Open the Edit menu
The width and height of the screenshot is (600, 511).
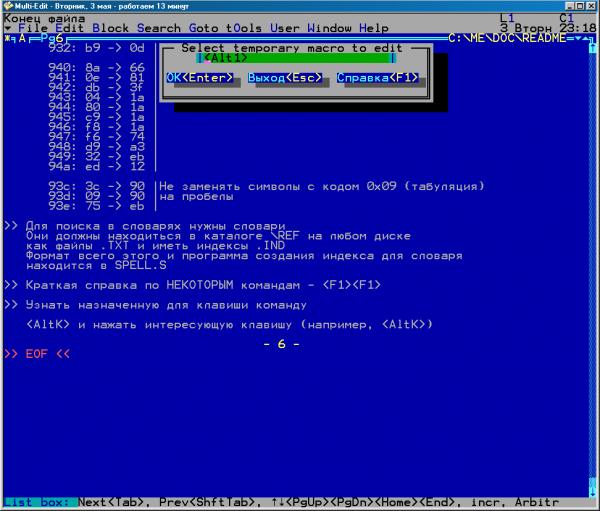(x=69, y=28)
